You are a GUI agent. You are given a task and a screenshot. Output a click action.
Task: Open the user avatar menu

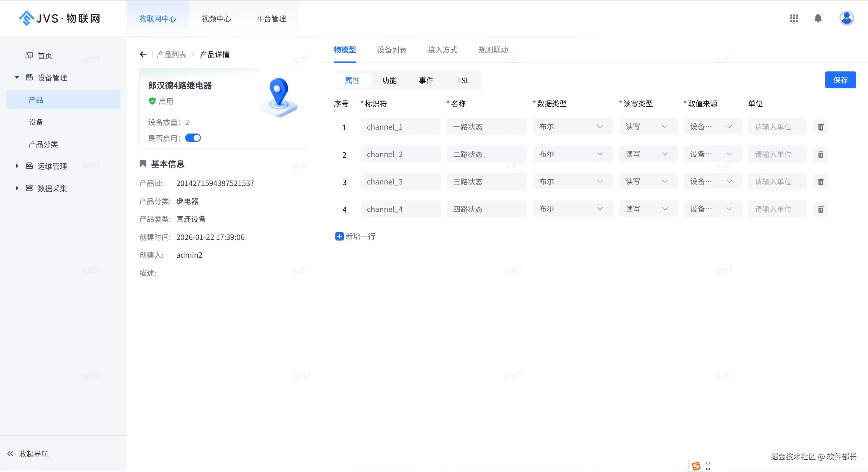coord(846,18)
